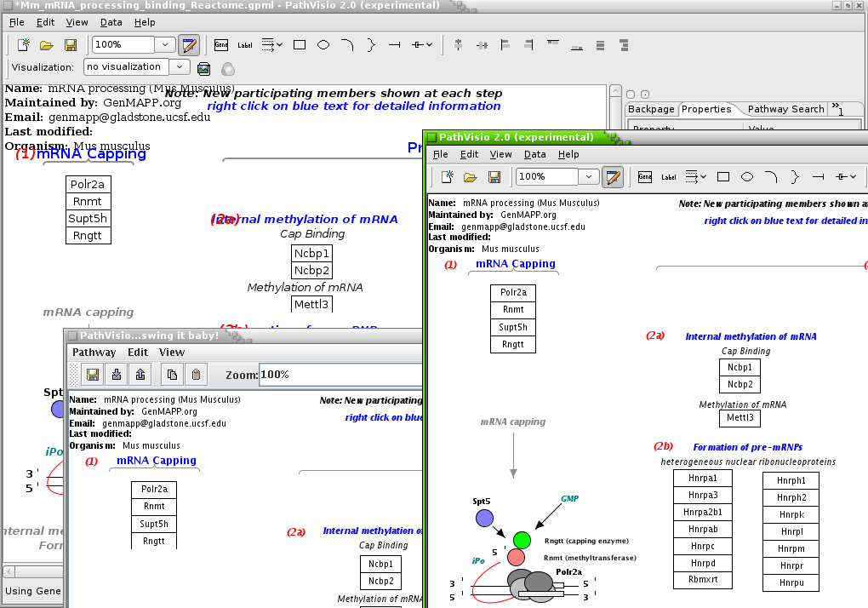Click Rbmxrt gene box in green window

(x=703, y=580)
